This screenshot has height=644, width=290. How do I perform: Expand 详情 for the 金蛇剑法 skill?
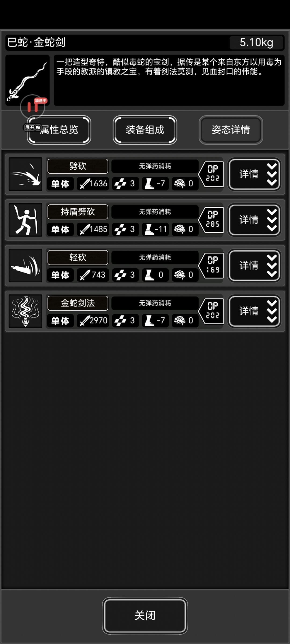254,311
